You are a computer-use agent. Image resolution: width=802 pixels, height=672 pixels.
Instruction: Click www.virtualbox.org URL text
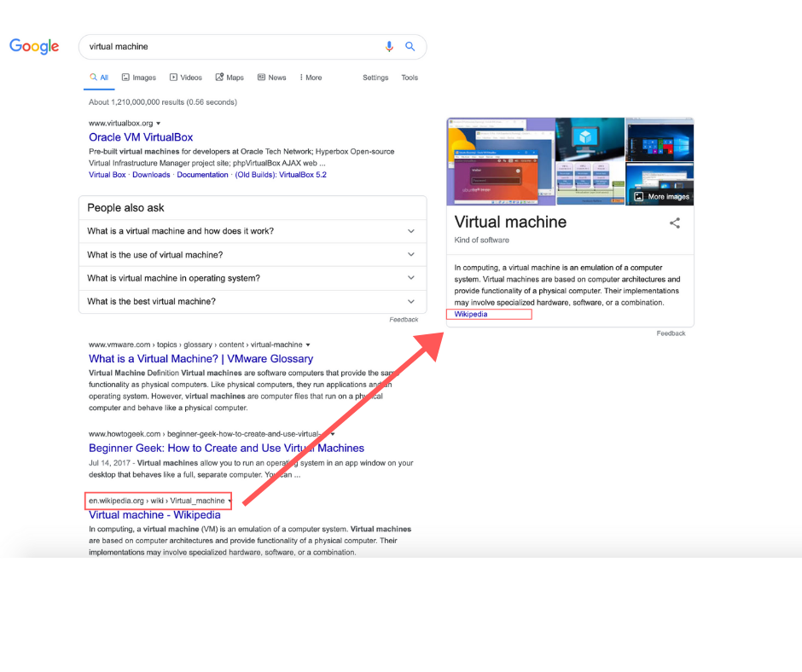120,124
